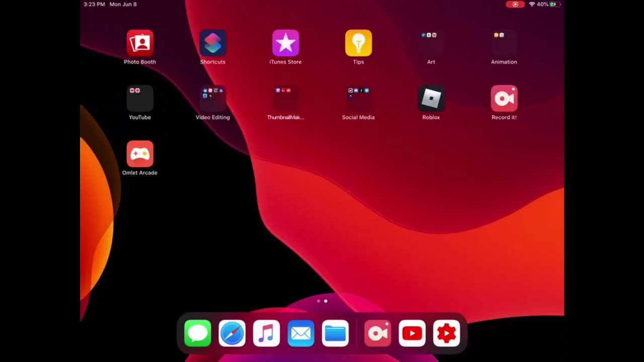Open the Photo Booth app

(140, 43)
